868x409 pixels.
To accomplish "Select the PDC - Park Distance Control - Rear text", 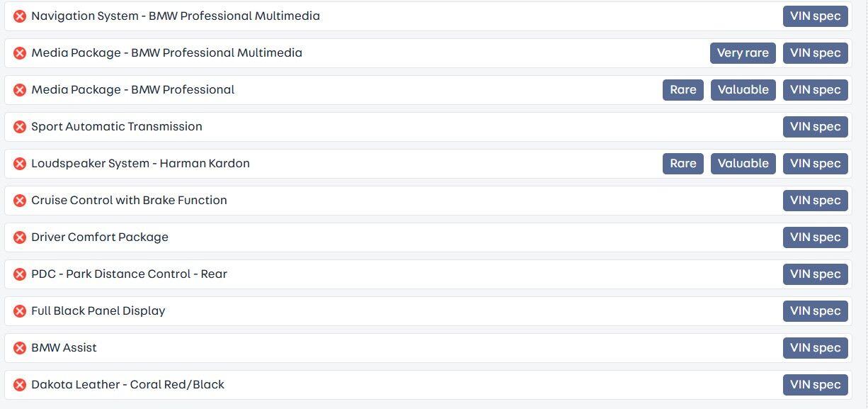I will (x=129, y=274).
